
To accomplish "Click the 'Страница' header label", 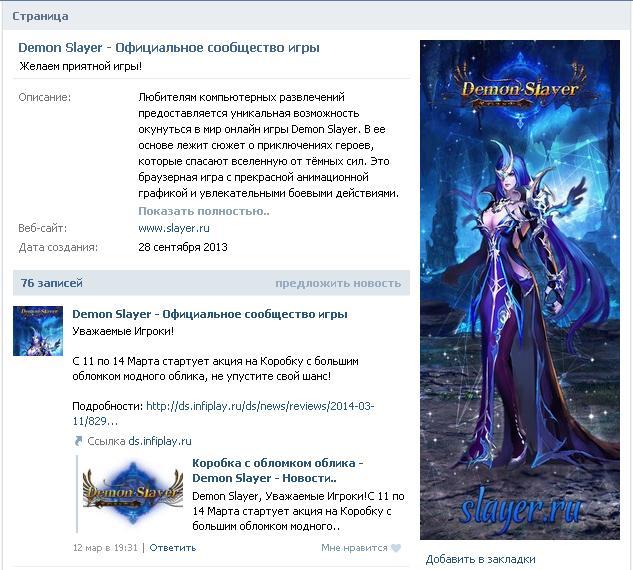I will click(x=40, y=17).
